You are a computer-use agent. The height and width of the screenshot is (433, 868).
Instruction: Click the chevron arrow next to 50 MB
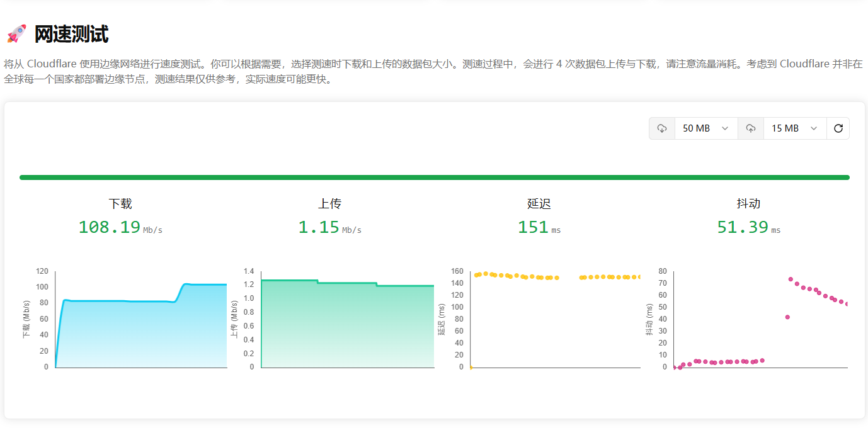point(725,128)
